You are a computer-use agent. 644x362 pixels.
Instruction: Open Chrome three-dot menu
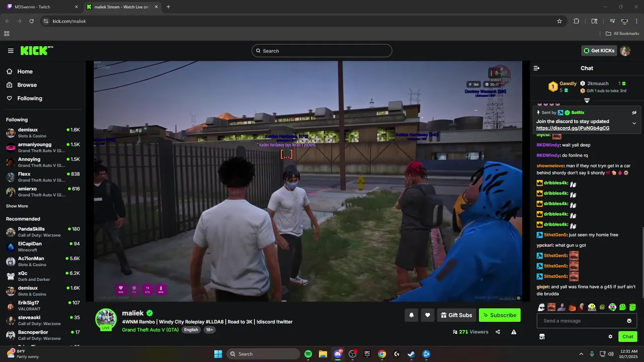point(636,21)
